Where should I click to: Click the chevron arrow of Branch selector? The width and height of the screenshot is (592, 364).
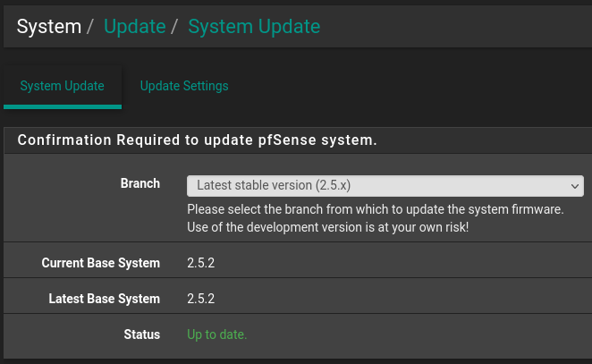point(574,185)
